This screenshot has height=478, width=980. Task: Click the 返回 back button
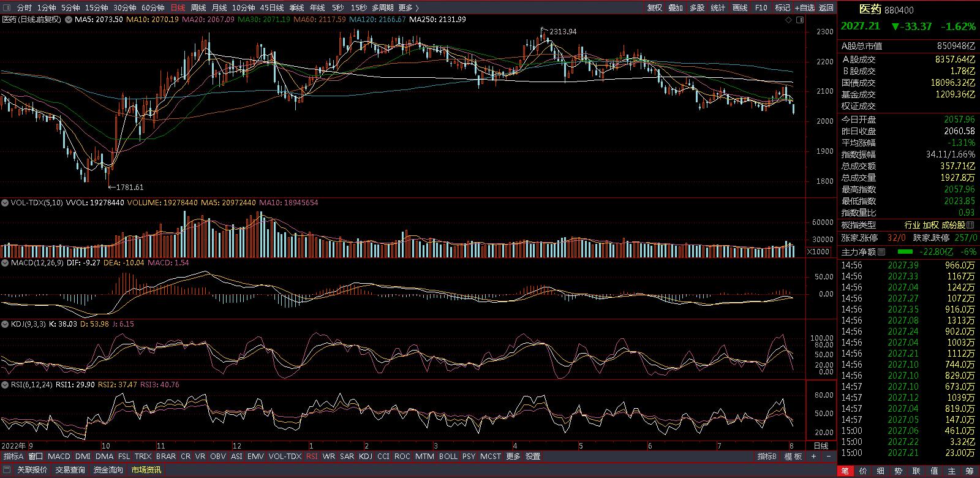826,7
